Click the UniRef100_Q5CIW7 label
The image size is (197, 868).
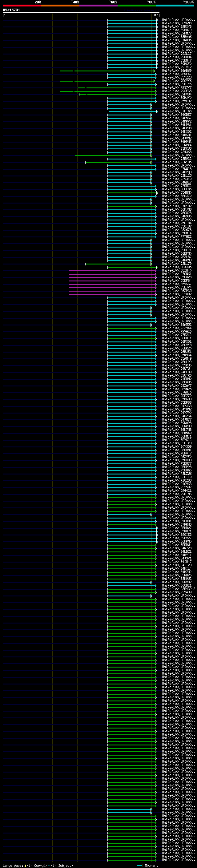(177, 226)
